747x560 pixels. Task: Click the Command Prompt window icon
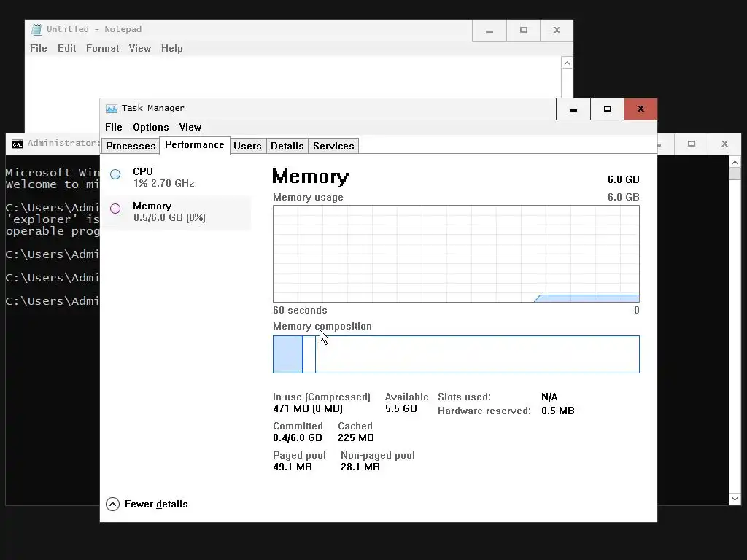(18, 144)
